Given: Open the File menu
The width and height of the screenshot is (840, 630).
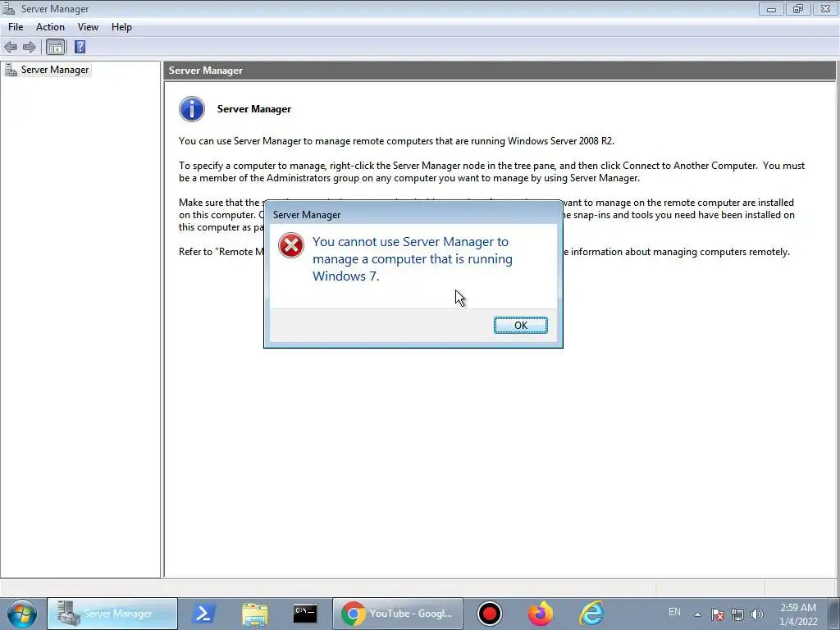Looking at the screenshot, I should pos(16,27).
